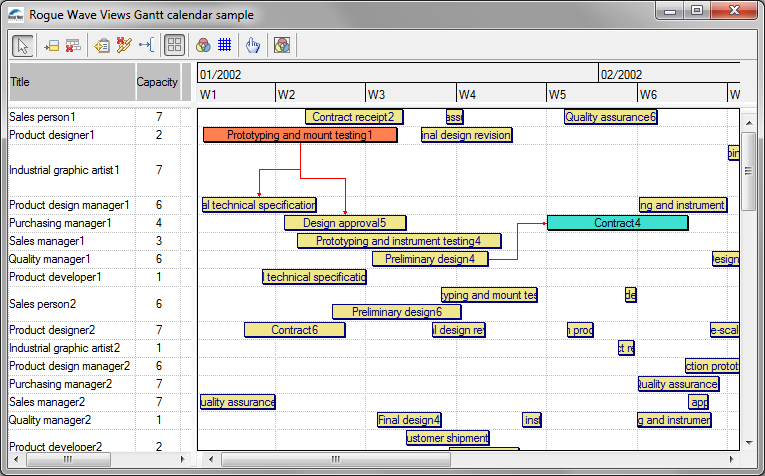Click the pencil with red X icon
765x476 pixels.
click(x=123, y=45)
